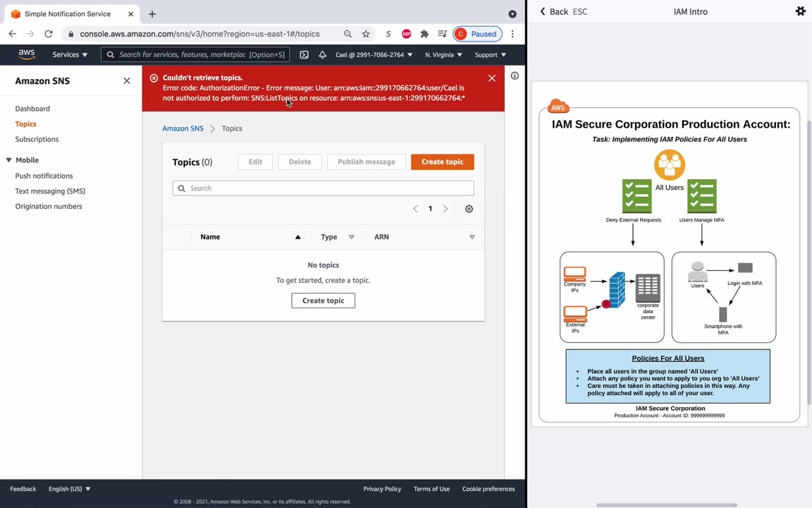
Task: Click IAM Intro horizontal scrollbar
Action: point(667,505)
